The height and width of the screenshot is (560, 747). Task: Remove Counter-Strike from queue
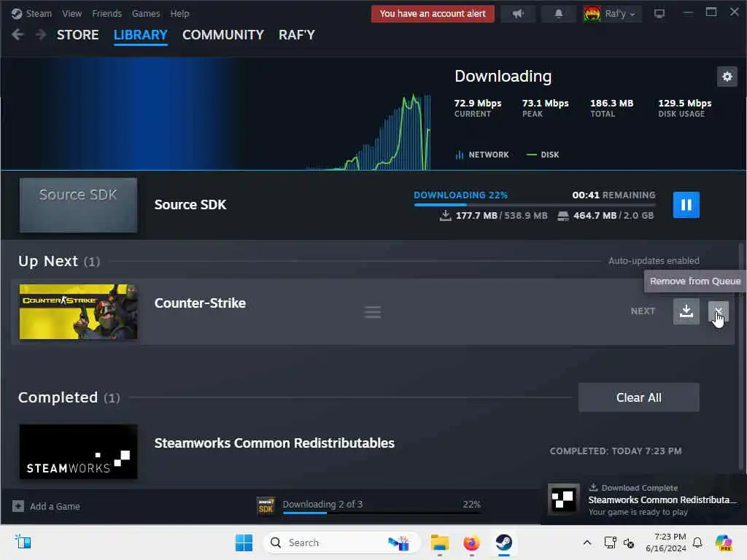718,311
